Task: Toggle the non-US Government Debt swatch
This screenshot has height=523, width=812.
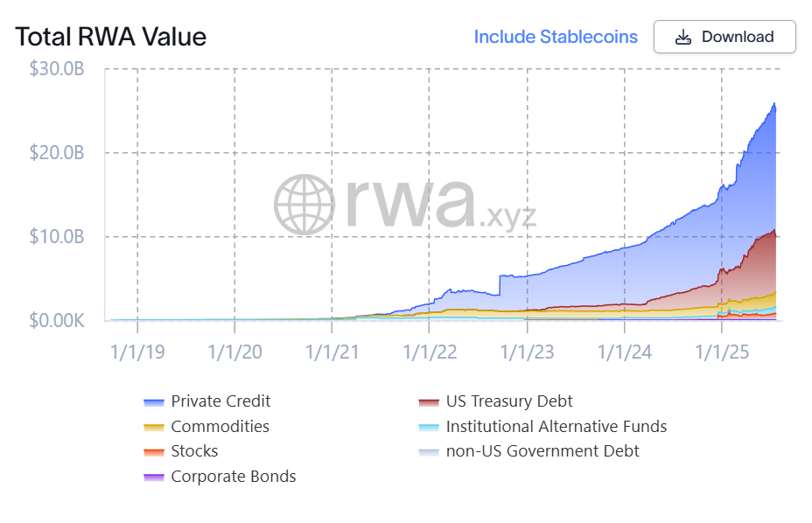Action: click(429, 451)
